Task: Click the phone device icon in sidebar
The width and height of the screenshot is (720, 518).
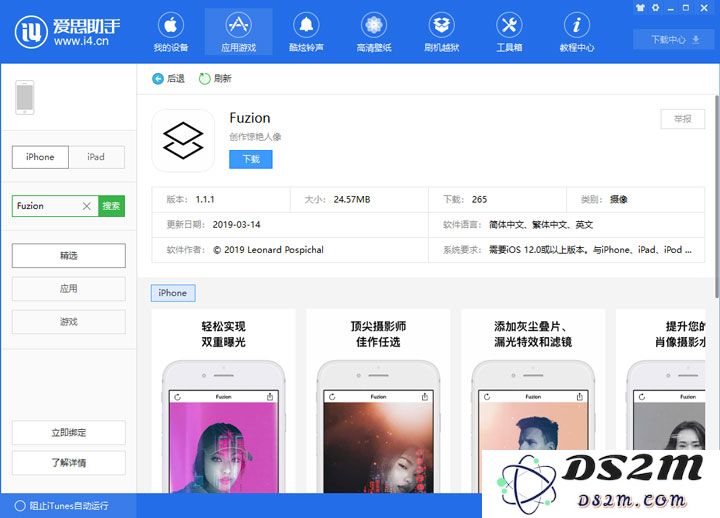Action: coord(25,97)
